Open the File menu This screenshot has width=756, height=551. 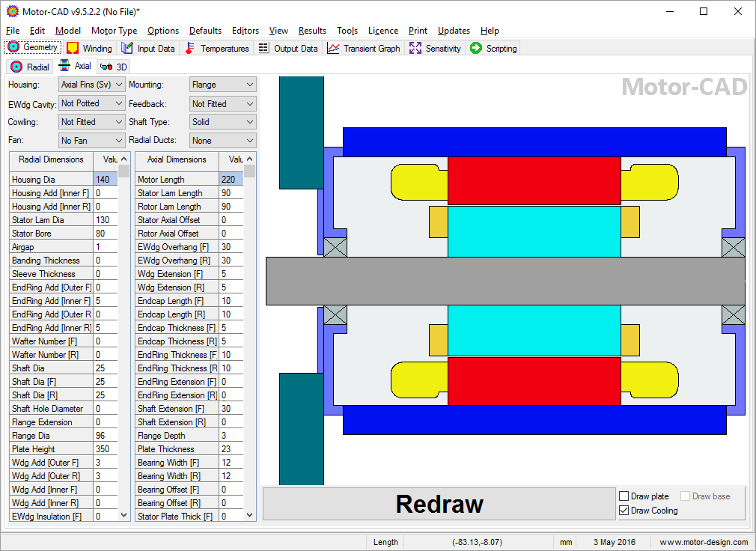pos(13,31)
